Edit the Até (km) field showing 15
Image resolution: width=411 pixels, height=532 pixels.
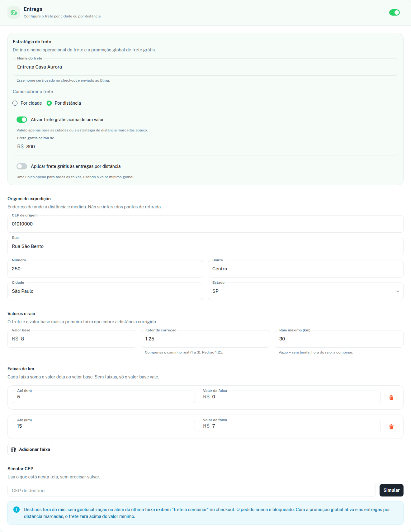pyautogui.click(x=104, y=426)
